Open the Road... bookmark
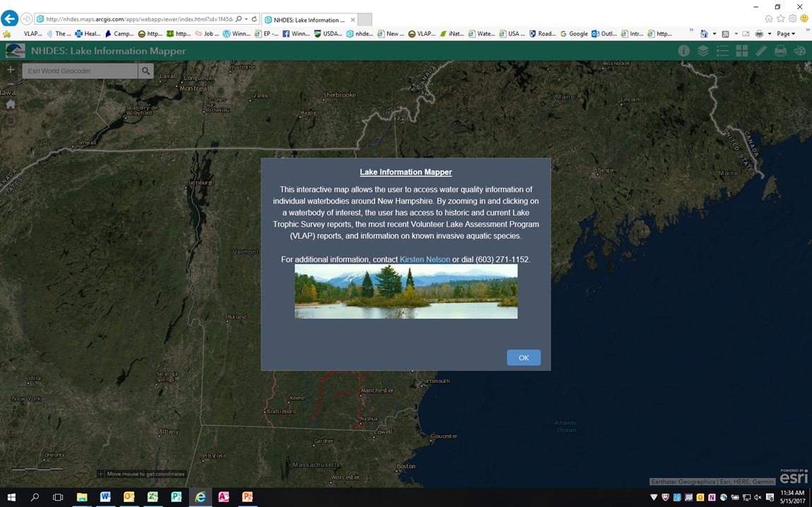The image size is (812, 507). pyautogui.click(x=542, y=34)
